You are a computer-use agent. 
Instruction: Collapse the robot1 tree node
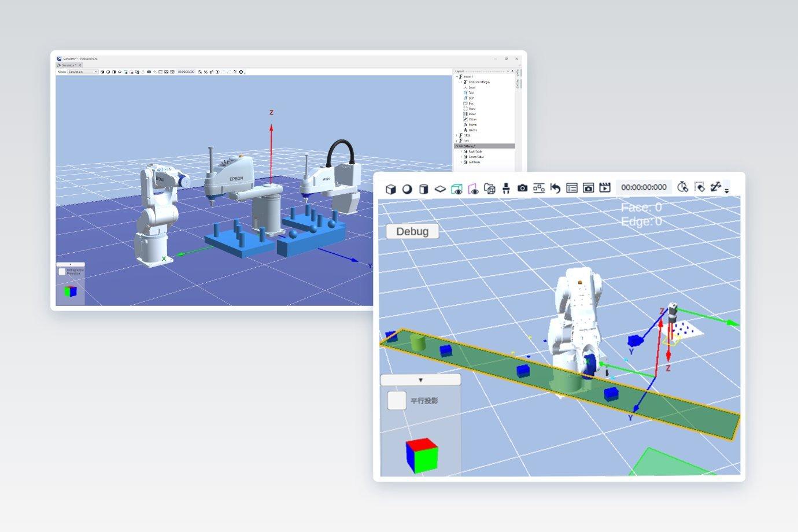(x=457, y=77)
